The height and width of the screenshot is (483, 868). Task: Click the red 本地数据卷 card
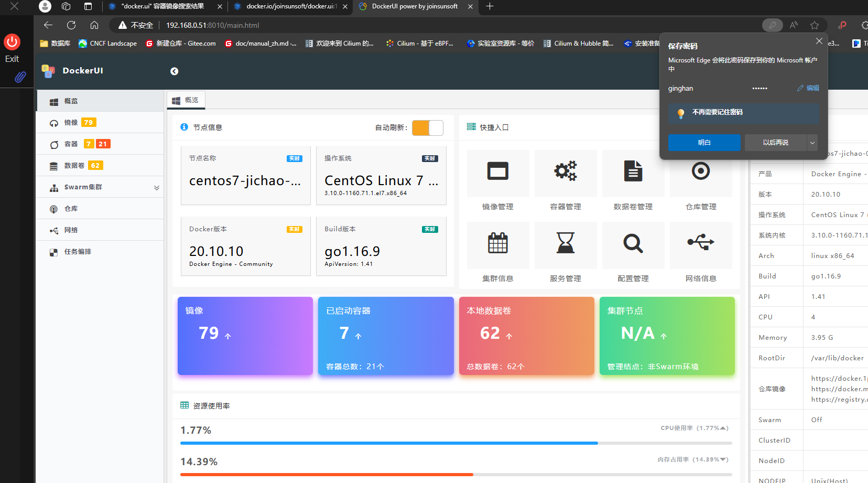(x=527, y=336)
